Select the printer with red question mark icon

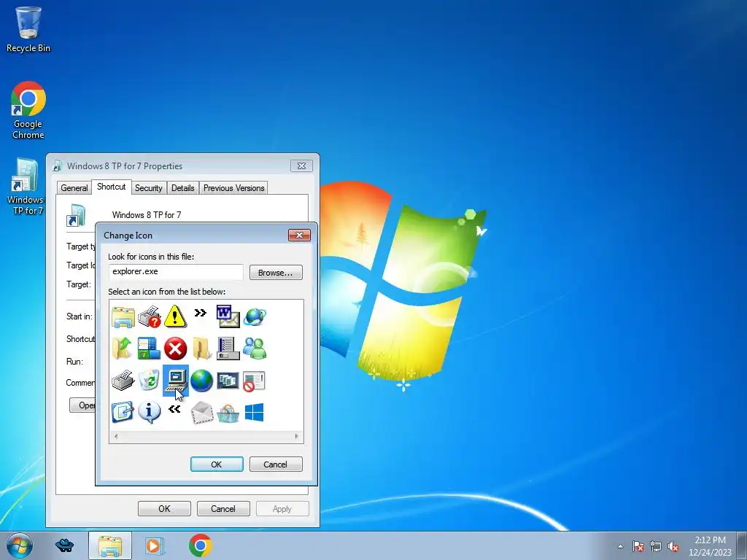point(150,316)
